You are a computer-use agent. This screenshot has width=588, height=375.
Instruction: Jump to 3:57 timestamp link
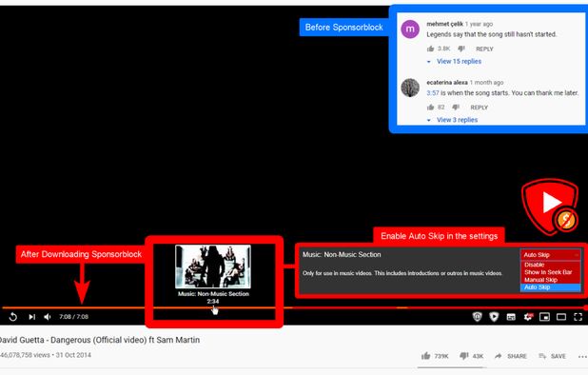click(x=433, y=92)
